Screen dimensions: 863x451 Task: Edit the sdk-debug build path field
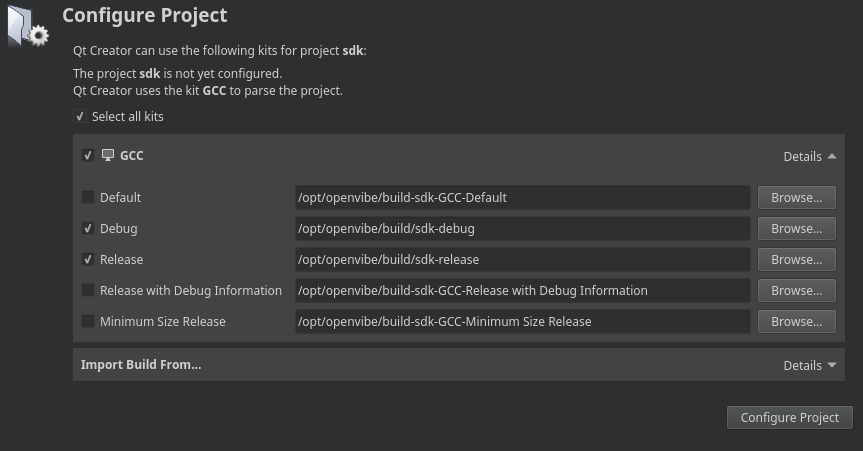(521, 229)
